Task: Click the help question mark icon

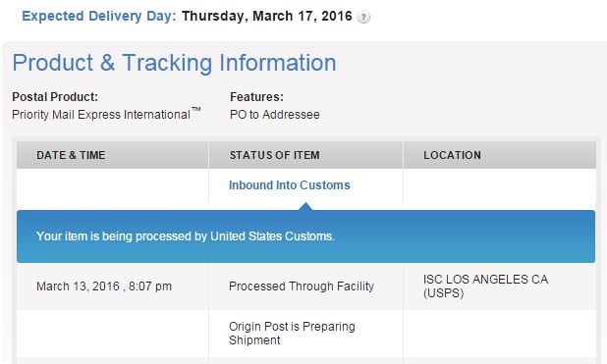Action: coord(363,18)
